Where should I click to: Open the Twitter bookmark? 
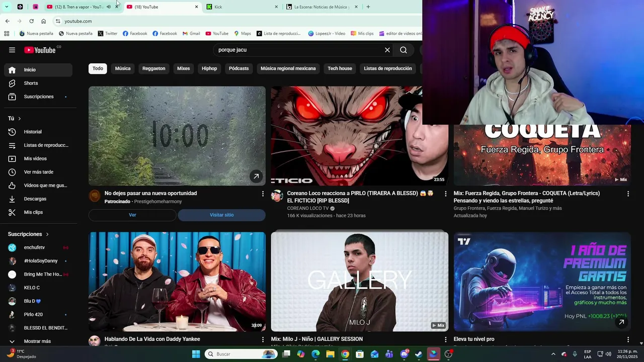(108, 34)
